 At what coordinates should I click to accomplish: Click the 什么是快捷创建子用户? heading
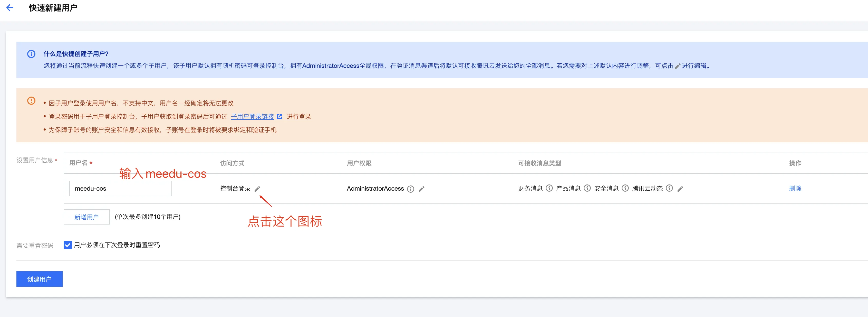click(76, 54)
